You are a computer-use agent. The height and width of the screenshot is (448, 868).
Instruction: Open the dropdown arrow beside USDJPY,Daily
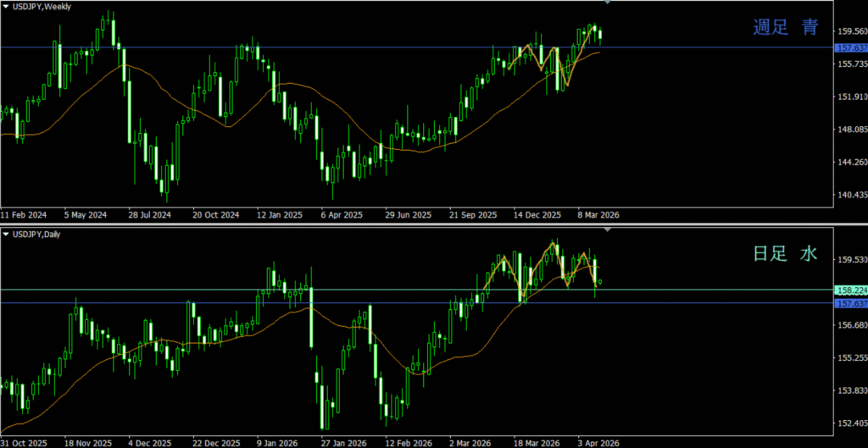[6, 233]
